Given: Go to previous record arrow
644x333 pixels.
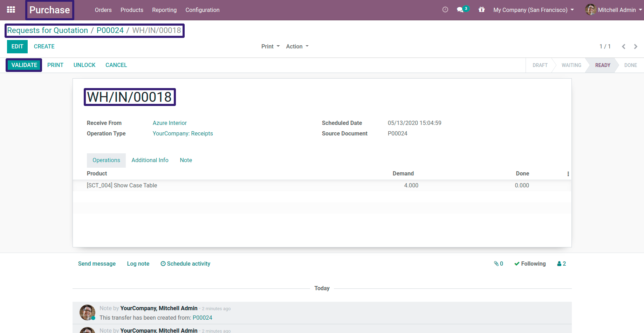Looking at the screenshot, I should pyautogui.click(x=624, y=46).
